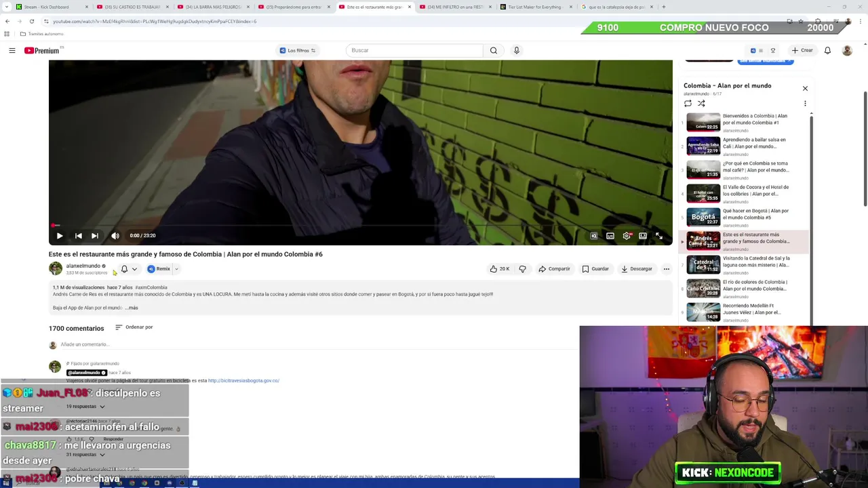This screenshot has width=868, height=488.
Task: Share the video with Compartir
Action: click(555, 269)
